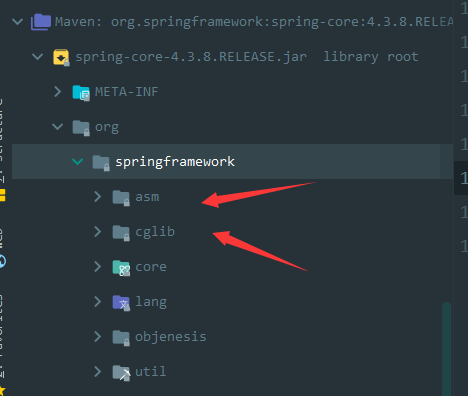Click the util folder icon

(121, 373)
